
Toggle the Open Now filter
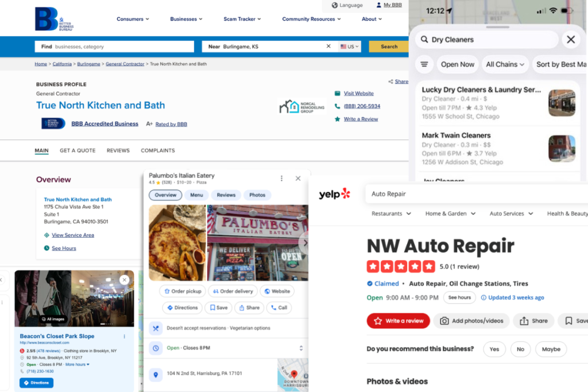coord(458,64)
